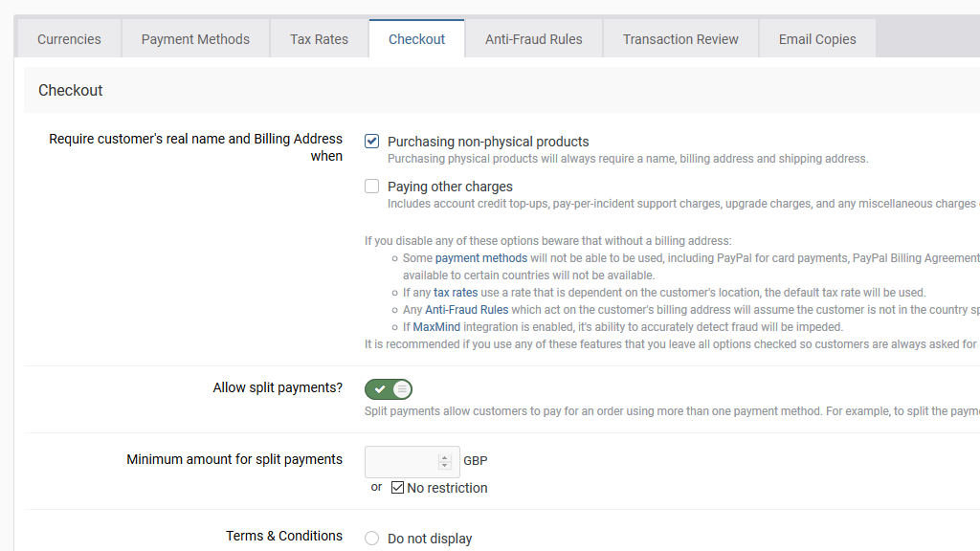980x551 pixels.
Task: Go to the Tax Rates tab
Action: 319,39
